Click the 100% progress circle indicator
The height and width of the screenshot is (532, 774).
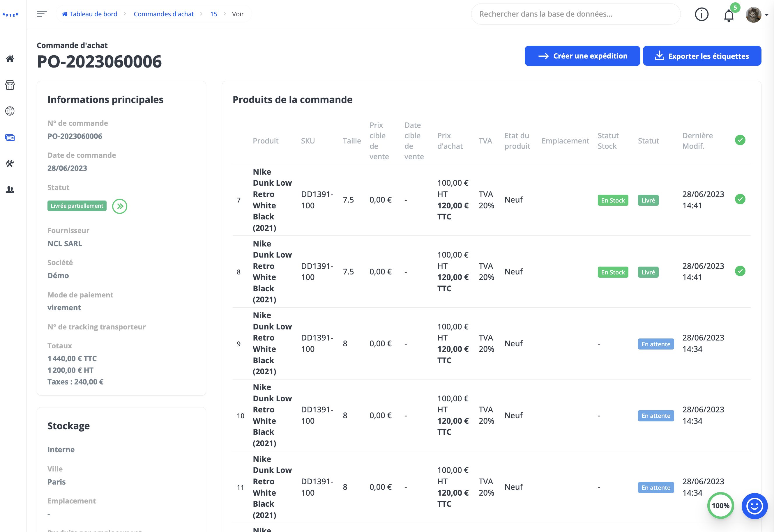point(720,505)
